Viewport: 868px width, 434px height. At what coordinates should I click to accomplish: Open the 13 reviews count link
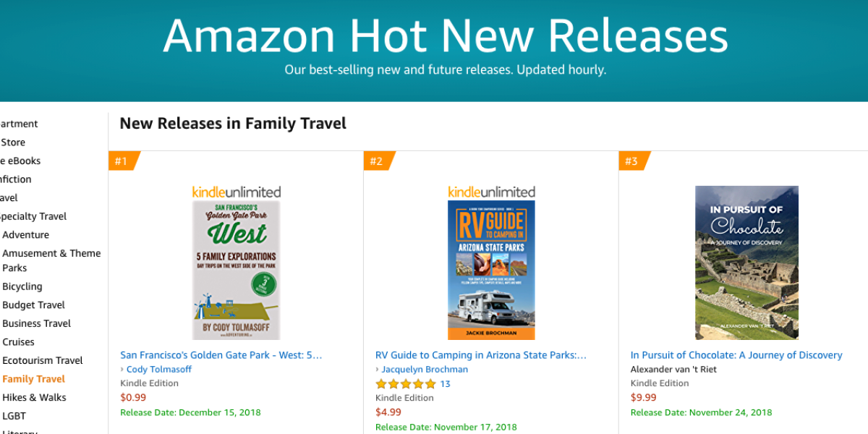445,384
